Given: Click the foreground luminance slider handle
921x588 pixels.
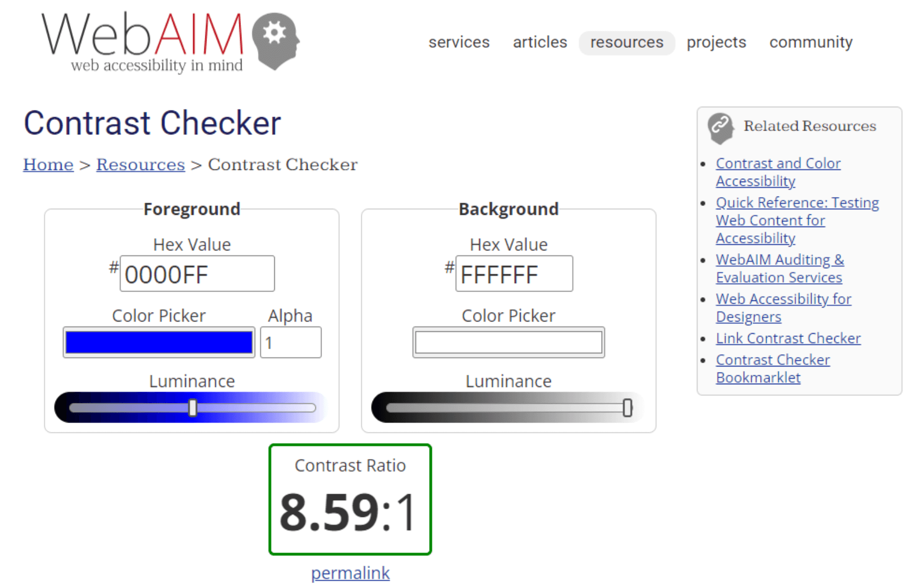Looking at the screenshot, I should [193, 408].
